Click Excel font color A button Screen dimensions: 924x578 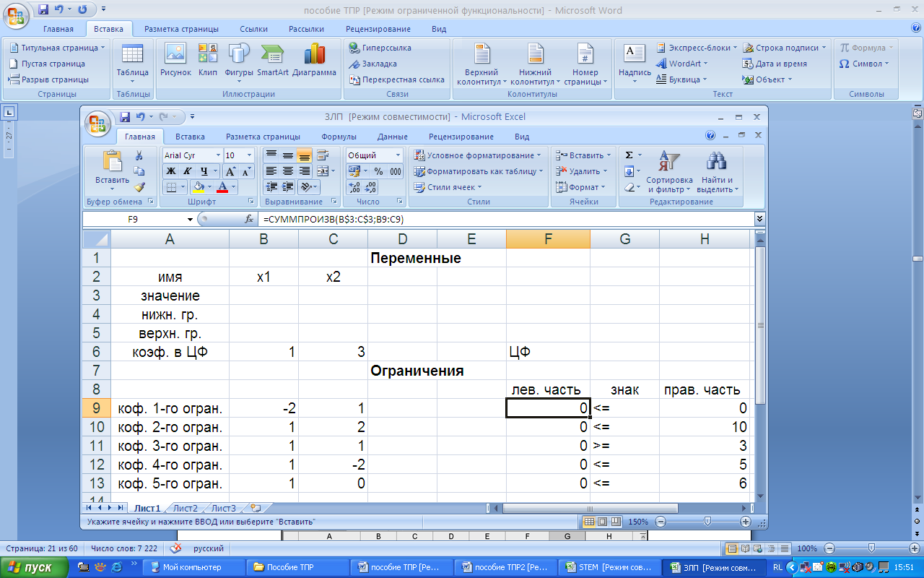[222, 187]
